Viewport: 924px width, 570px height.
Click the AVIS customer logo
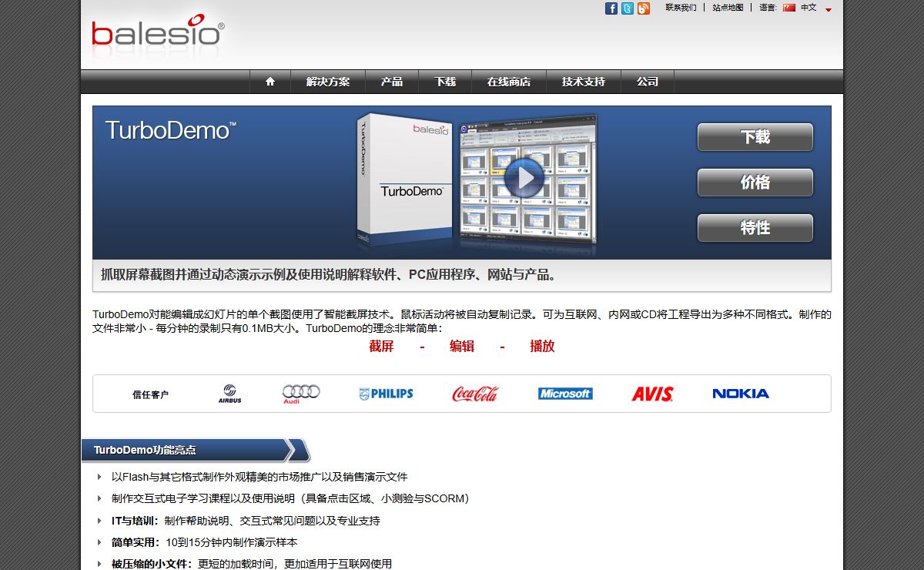[x=652, y=394]
